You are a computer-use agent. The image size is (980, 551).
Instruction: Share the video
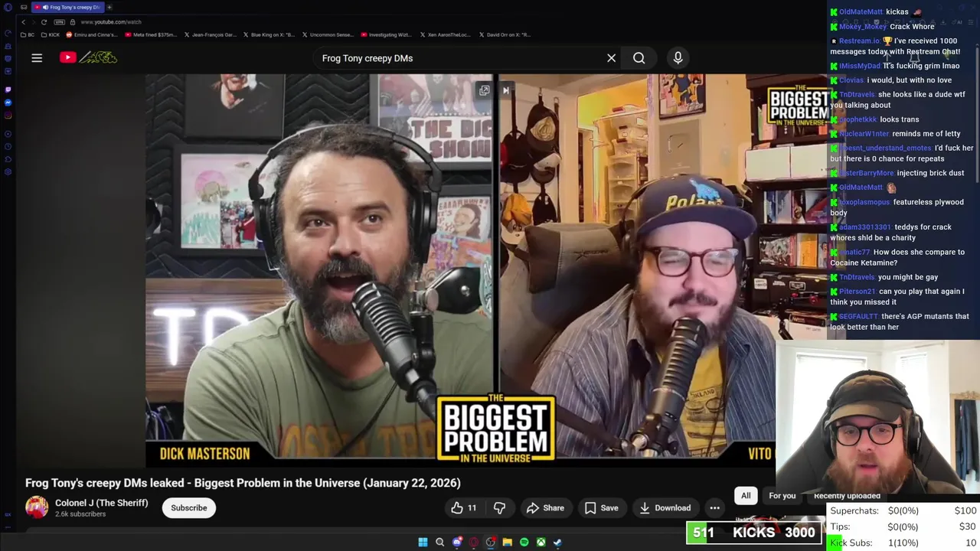click(x=545, y=508)
